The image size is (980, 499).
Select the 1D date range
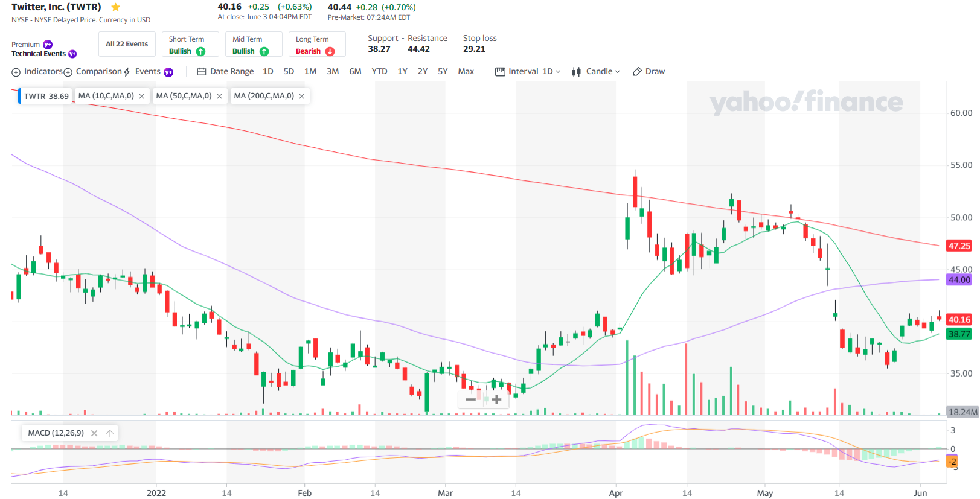[268, 71]
